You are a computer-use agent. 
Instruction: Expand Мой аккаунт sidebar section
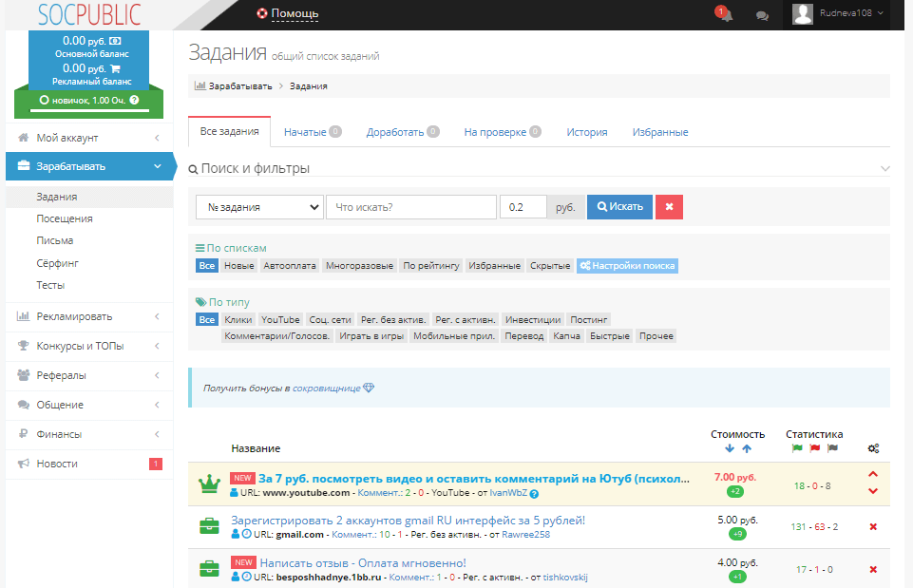tap(89, 138)
